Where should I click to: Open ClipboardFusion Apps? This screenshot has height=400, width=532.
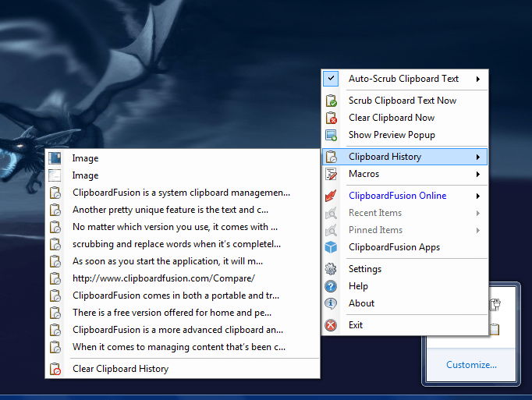point(394,247)
